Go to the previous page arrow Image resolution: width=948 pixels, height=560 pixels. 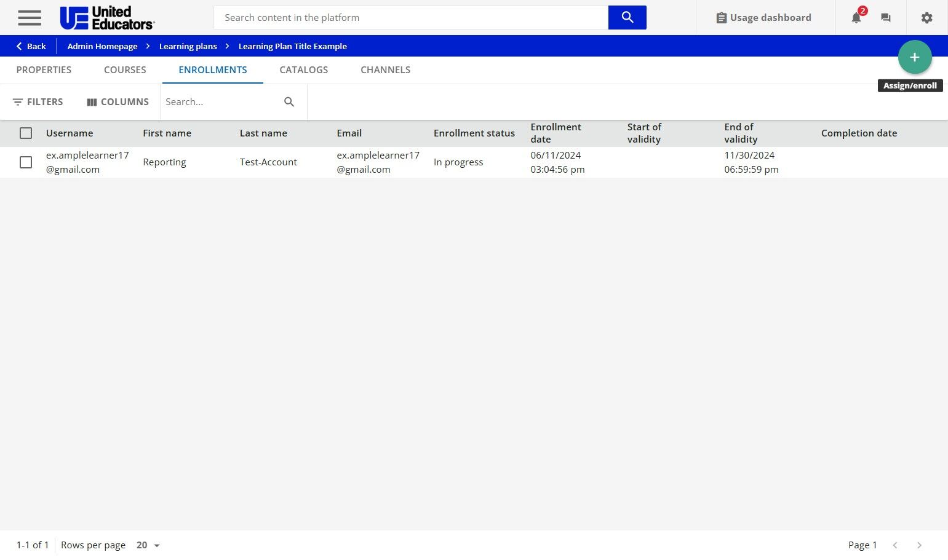pyautogui.click(x=896, y=545)
